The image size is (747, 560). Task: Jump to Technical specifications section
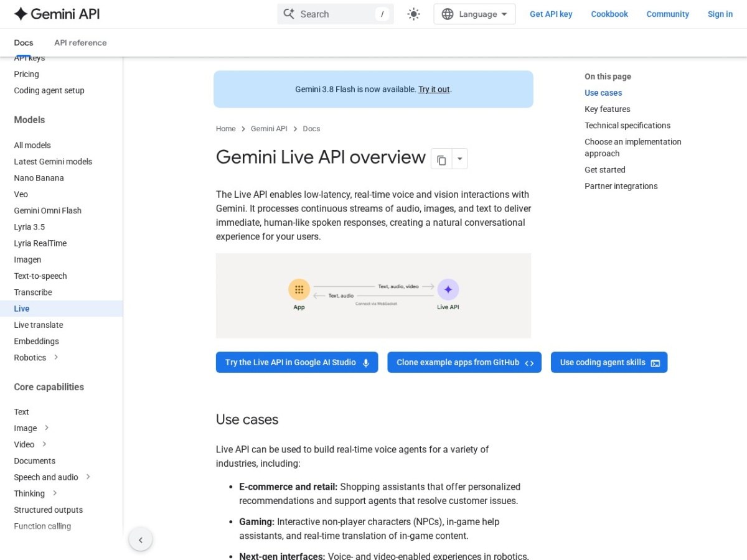(627, 125)
